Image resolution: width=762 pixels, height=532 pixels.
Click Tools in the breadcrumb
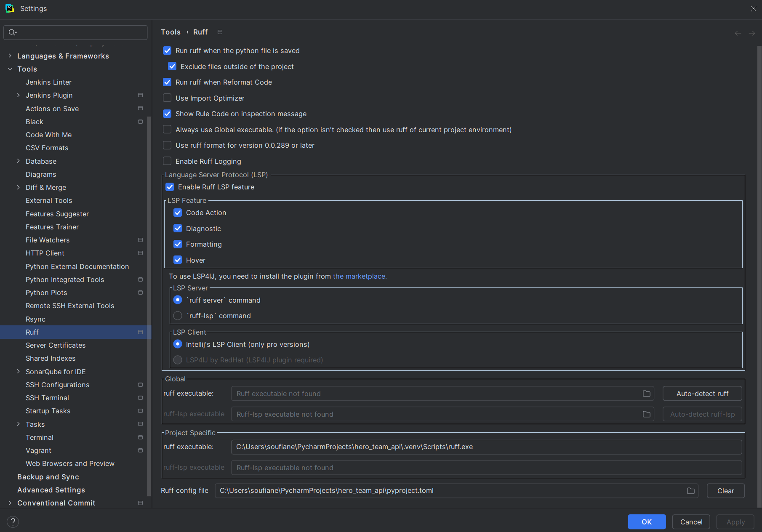pyautogui.click(x=171, y=32)
